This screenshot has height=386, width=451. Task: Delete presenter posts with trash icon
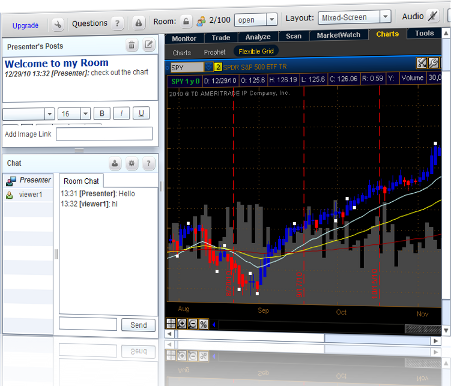[x=132, y=45]
